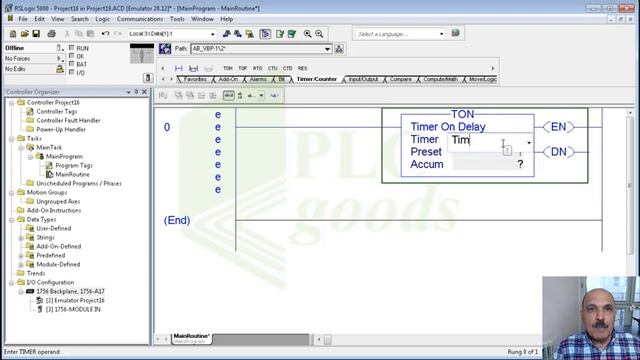
Task: Insert a branch from the instruction toolbar
Action: tap(193, 68)
